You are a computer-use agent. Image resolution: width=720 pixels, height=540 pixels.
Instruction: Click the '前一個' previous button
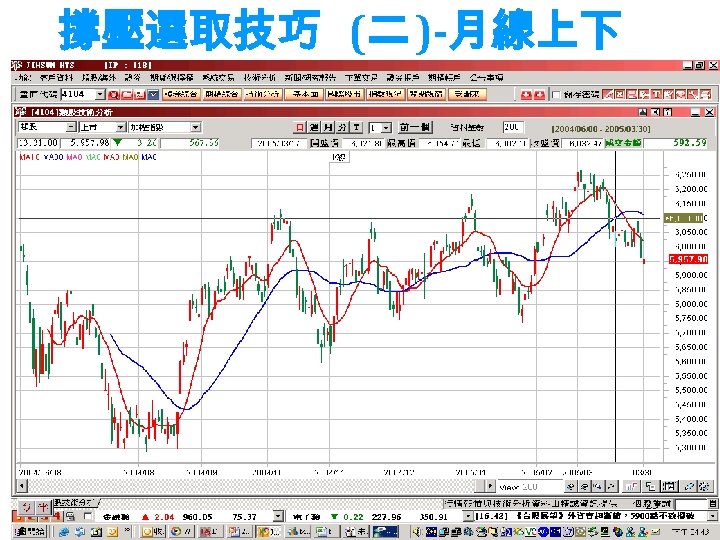tap(415, 127)
